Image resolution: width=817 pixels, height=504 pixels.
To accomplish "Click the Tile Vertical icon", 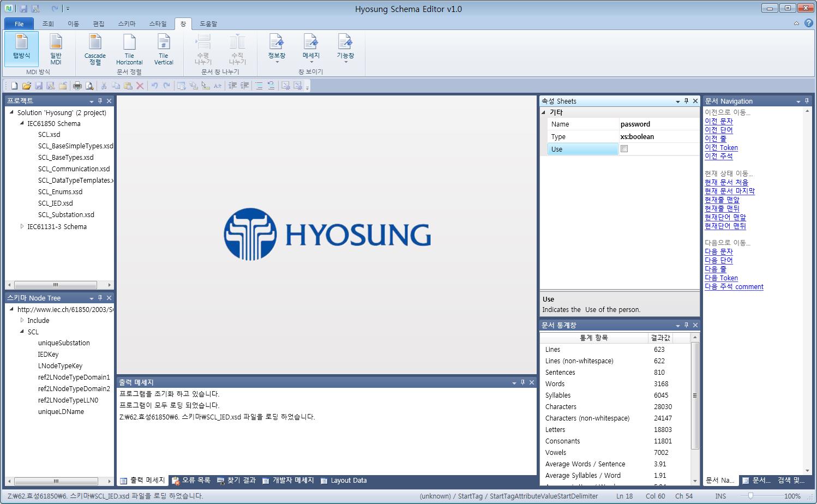I will pyautogui.click(x=164, y=48).
